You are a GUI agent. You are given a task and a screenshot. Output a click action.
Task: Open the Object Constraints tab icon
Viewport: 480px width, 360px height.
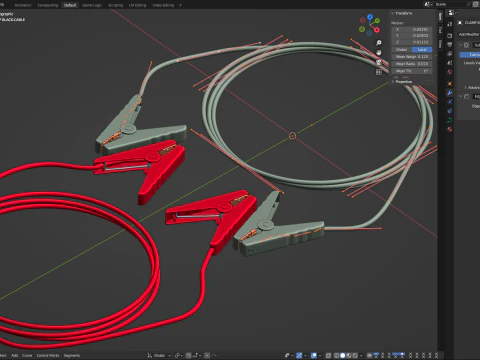[450, 111]
